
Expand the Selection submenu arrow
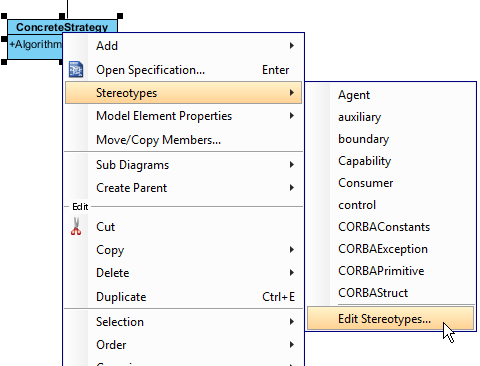[x=292, y=322]
